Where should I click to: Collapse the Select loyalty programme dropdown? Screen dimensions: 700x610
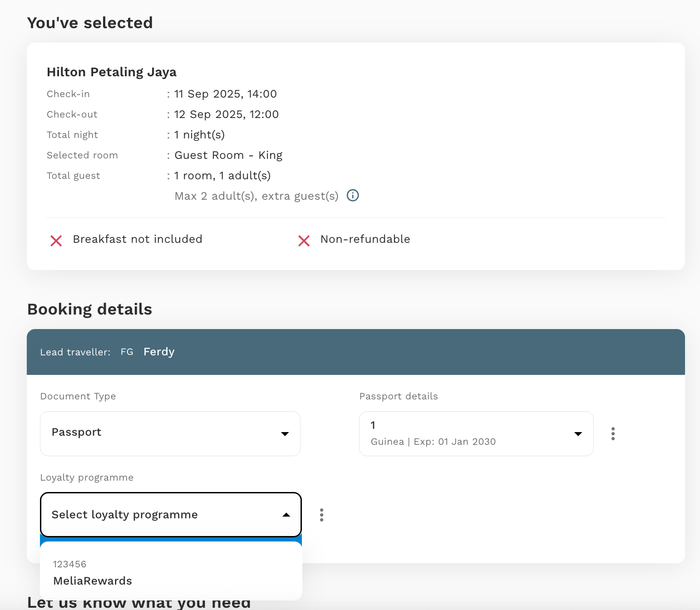[171, 515]
